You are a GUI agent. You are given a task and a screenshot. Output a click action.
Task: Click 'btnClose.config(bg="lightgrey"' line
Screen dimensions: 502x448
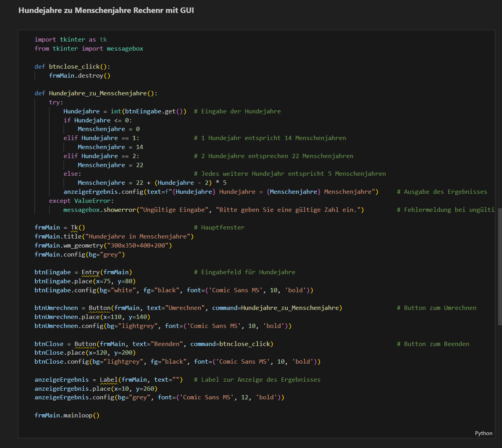(x=178, y=362)
